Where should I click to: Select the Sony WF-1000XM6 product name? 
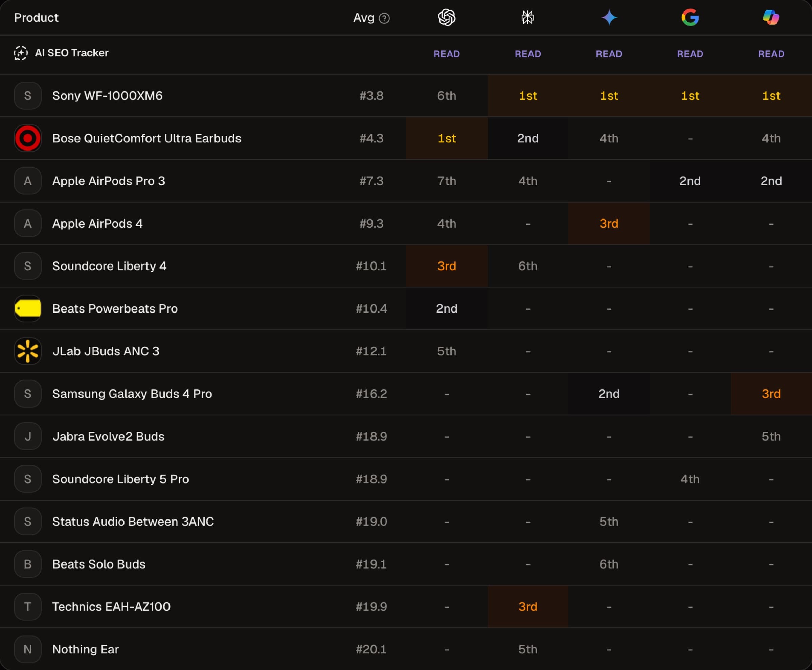coord(107,96)
